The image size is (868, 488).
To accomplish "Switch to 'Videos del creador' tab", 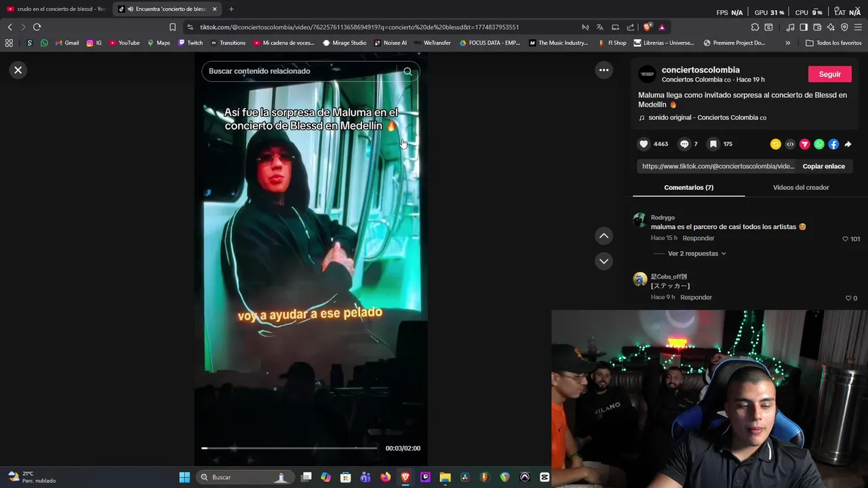I will (x=801, y=187).
